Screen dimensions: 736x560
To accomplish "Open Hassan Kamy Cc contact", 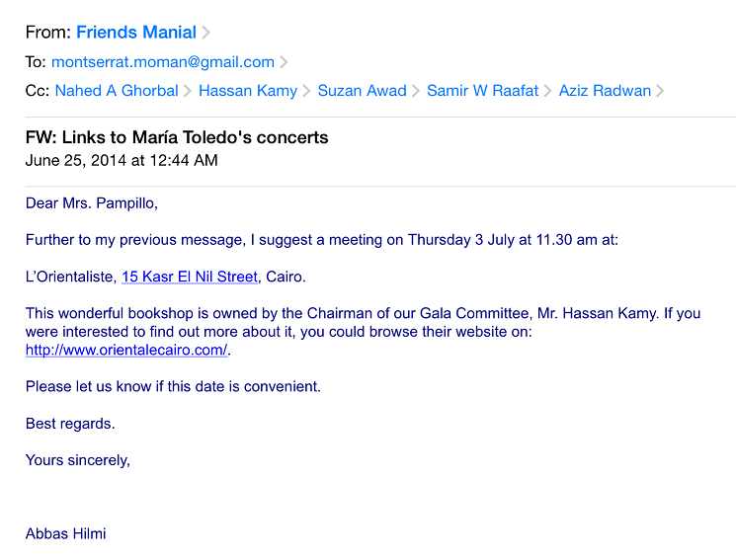I will click(x=248, y=91).
